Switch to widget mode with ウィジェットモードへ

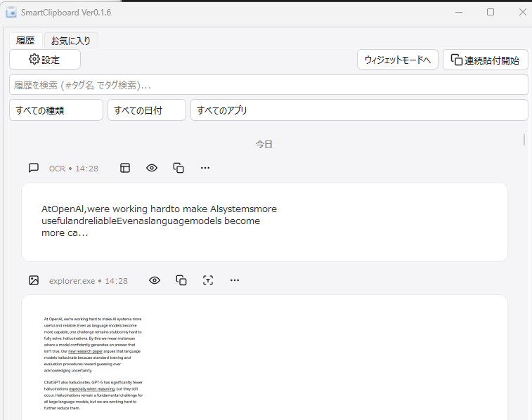(397, 60)
